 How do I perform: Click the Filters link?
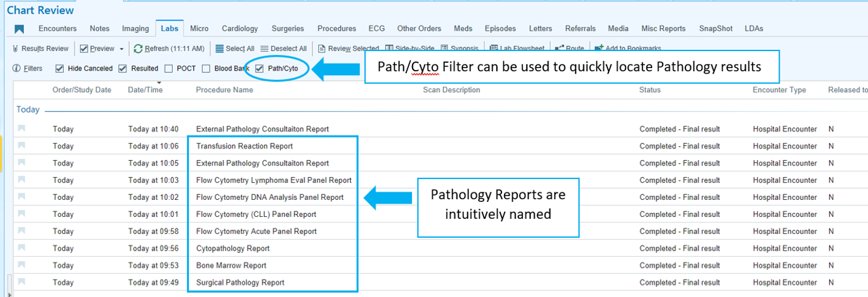pyautogui.click(x=33, y=68)
